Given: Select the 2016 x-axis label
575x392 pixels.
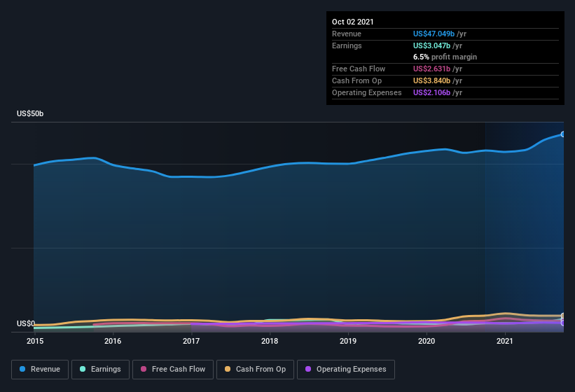Looking at the screenshot, I should click(113, 341).
